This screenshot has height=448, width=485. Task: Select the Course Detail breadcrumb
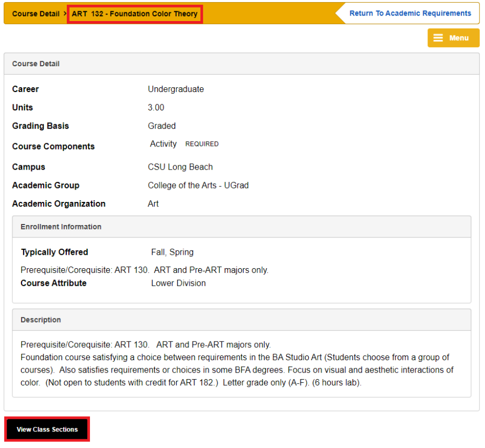tap(36, 14)
